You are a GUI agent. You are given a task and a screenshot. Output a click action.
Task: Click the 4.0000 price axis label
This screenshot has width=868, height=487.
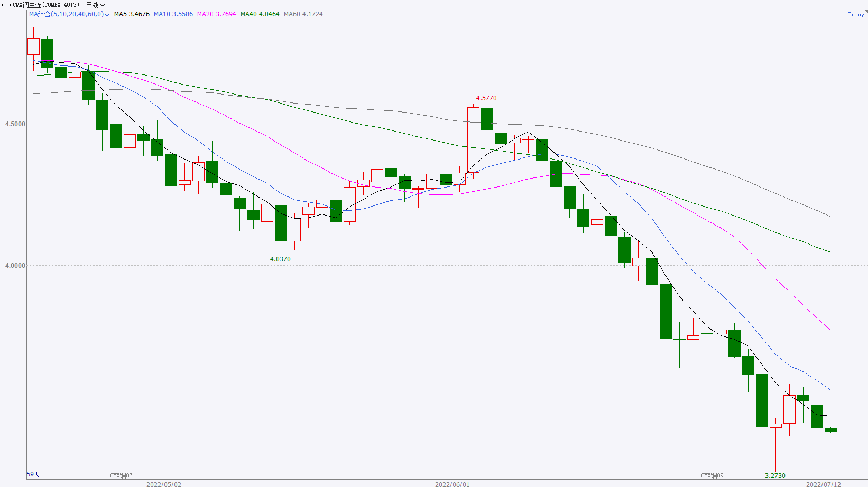15,266
